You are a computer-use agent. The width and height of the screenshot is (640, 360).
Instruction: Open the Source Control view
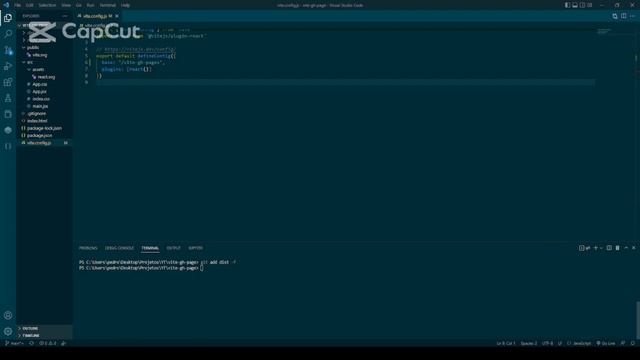point(8,50)
